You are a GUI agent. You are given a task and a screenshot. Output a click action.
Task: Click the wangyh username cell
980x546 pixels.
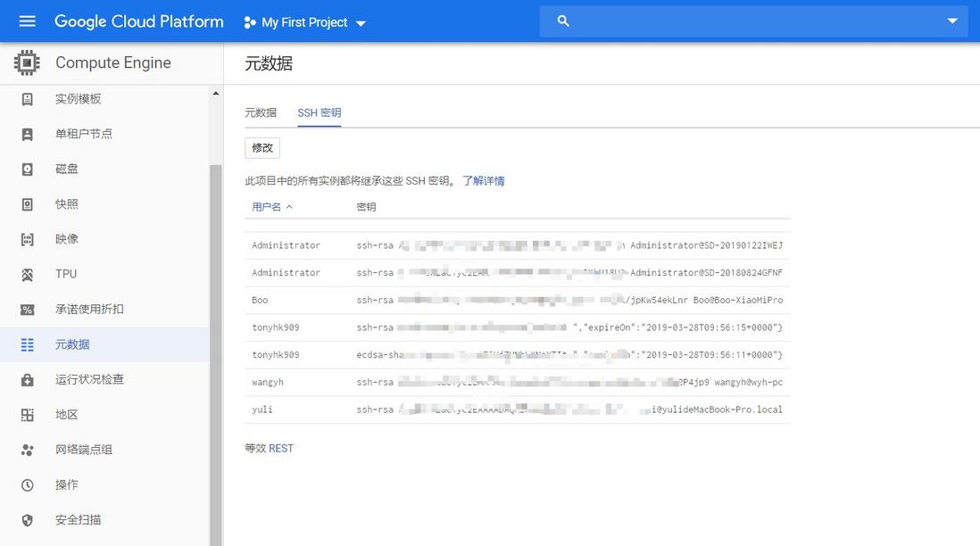(x=268, y=383)
